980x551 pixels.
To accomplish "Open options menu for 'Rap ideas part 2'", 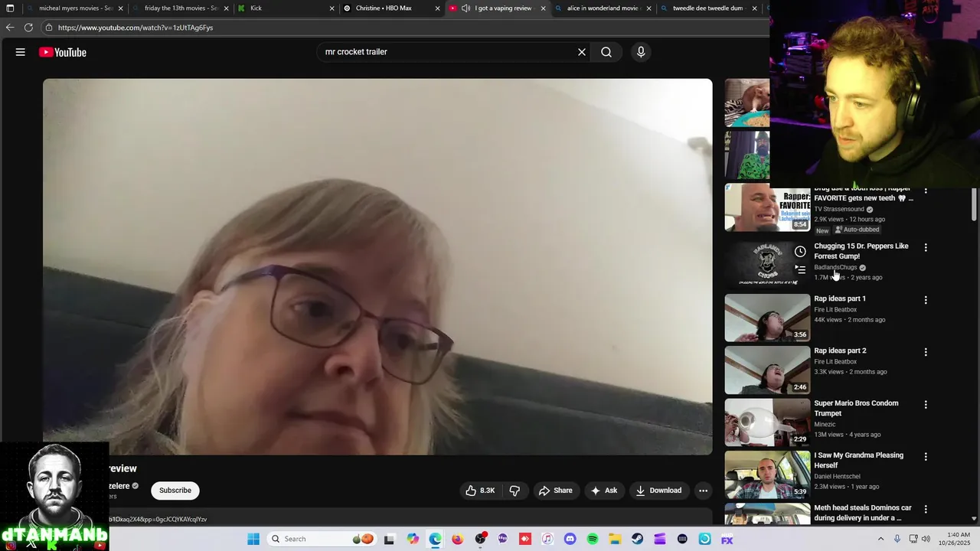I will click(926, 352).
